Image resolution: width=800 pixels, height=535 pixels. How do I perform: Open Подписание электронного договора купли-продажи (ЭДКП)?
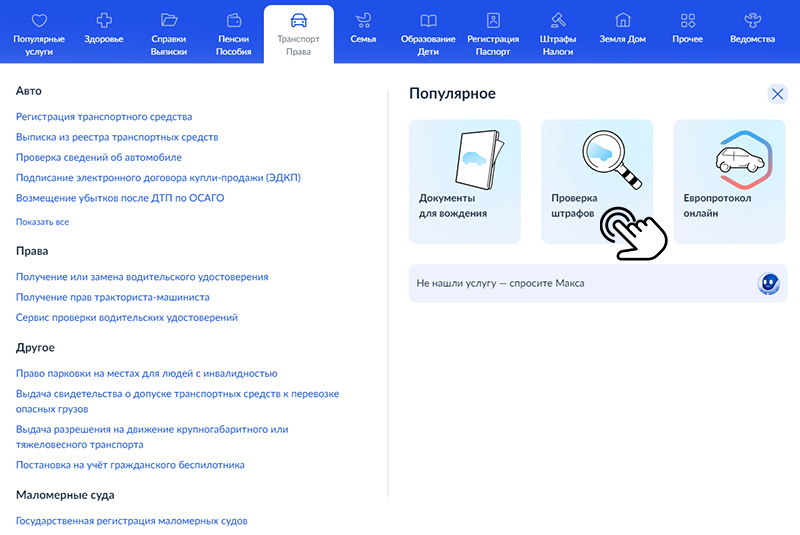158,178
